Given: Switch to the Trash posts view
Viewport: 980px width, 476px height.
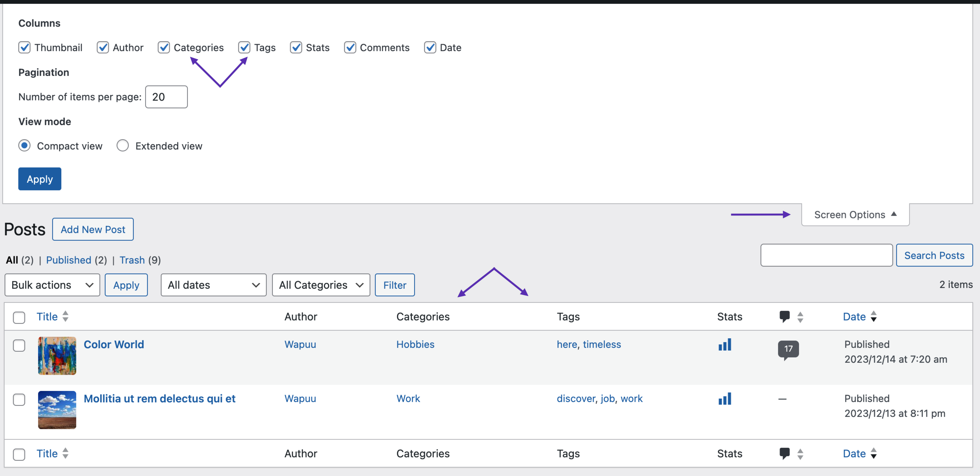Looking at the screenshot, I should 132,260.
